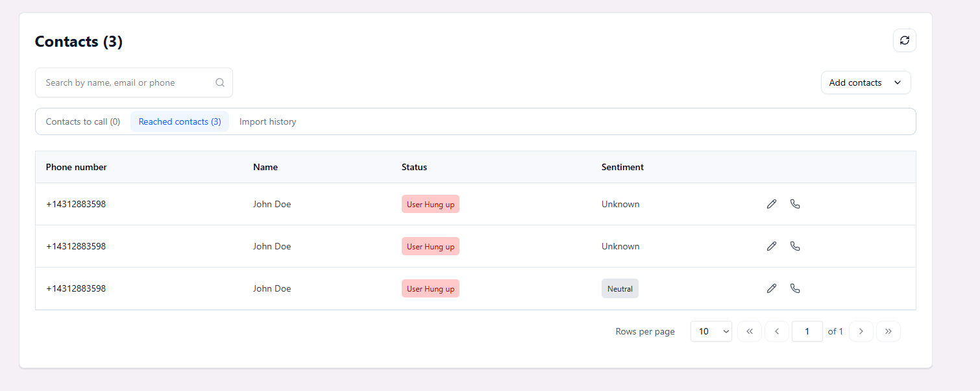Screen dimensions: 980x391
Task: Call the contact with Neutral sentiment
Action: click(x=795, y=288)
